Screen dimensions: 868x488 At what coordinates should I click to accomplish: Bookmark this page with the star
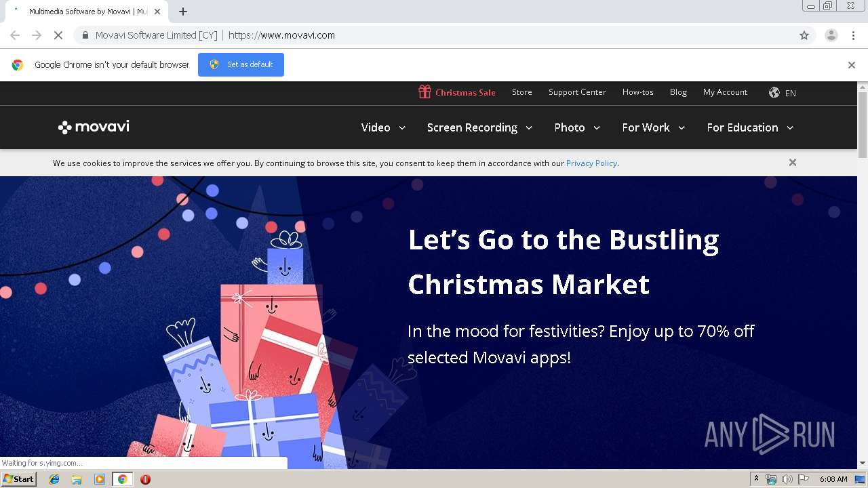[x=804, y=35]
